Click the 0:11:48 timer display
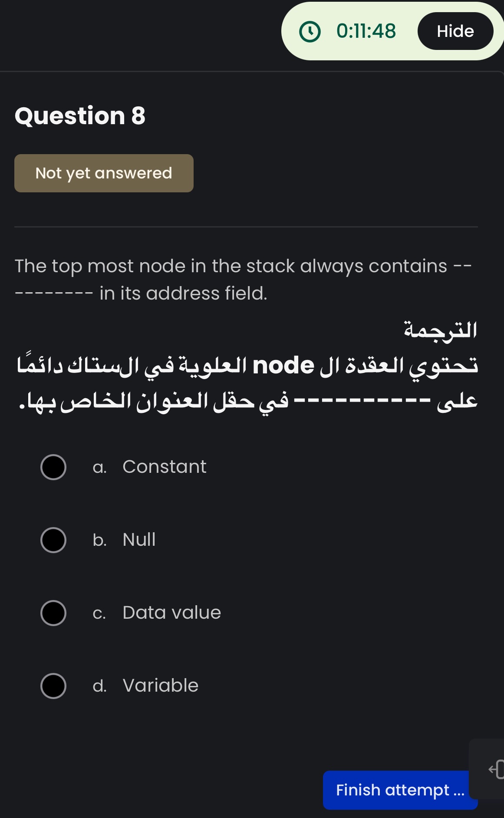Image resolution: width=504 pixels, height=818 pixels. pos(366,31)
